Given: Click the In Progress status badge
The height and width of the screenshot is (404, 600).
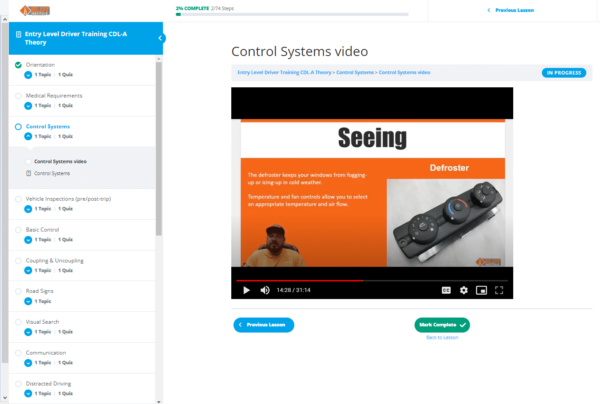Looking at the screenshot, I should [564, 73].
